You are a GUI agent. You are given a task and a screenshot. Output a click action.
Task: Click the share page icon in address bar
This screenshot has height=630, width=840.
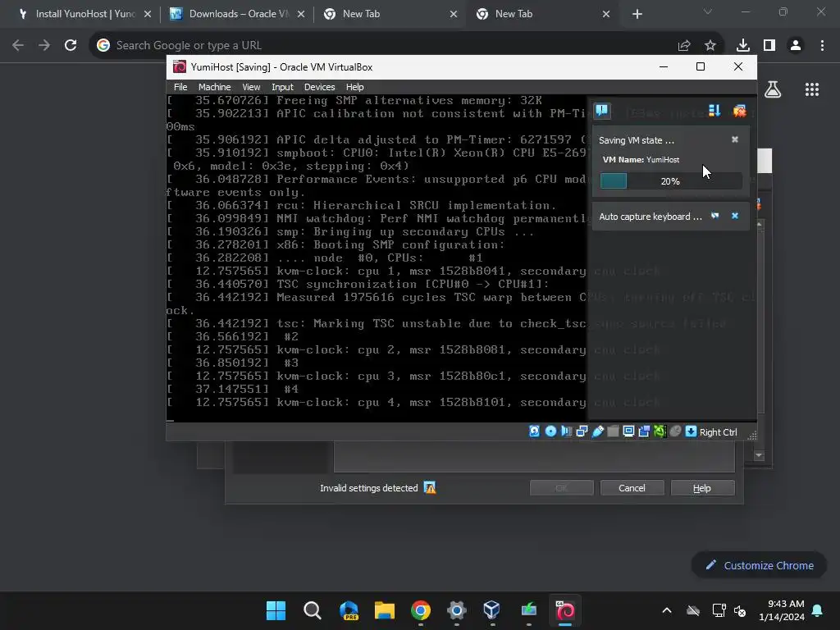click(684, 46)
